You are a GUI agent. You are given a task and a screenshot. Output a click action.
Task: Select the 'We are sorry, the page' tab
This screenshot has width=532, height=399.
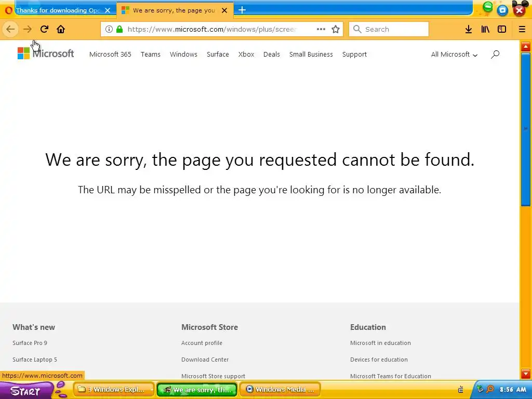click(x=174, y=10)
